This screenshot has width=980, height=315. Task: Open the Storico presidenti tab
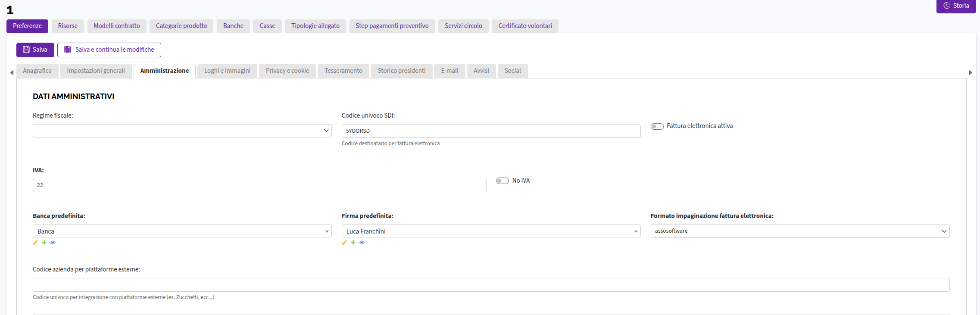coord(402,71)
